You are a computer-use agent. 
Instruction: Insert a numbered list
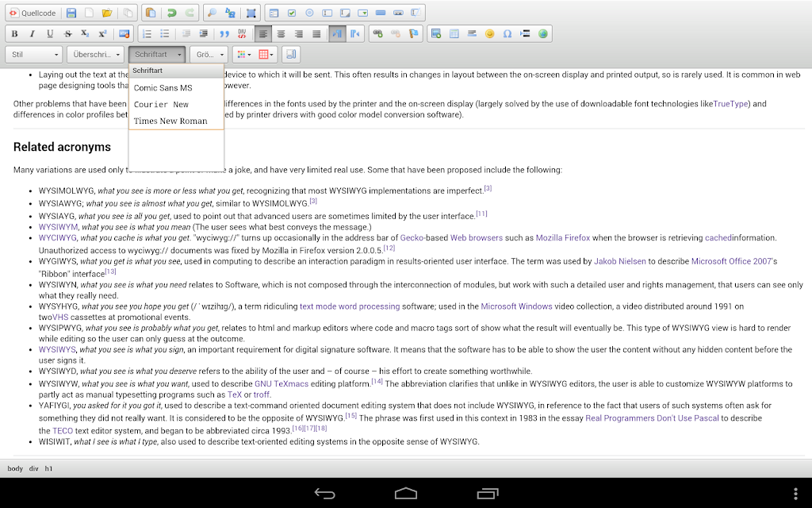point(147,33)
